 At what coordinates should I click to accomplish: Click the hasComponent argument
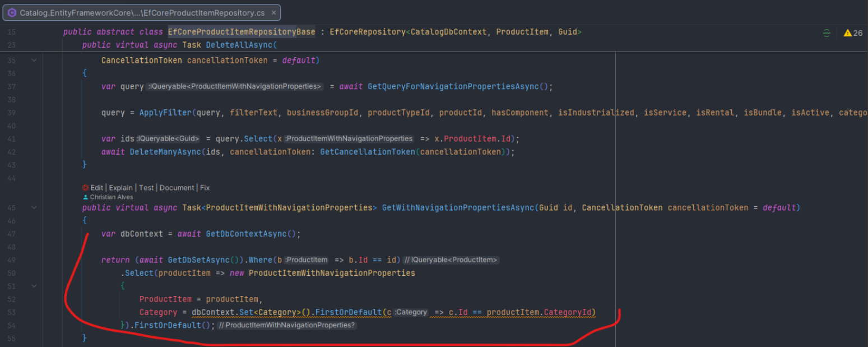click(519, 113)
